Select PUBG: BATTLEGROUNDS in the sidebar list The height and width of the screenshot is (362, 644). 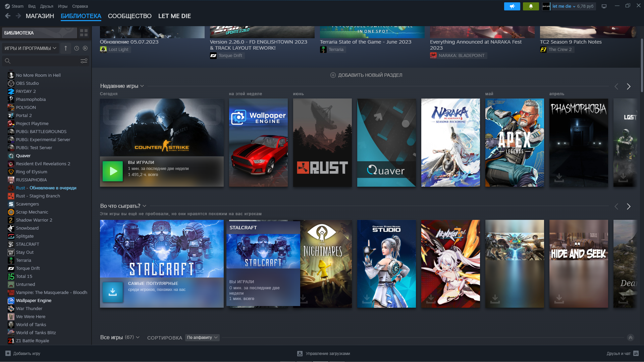pyautogui.click(x=41, y=132)
